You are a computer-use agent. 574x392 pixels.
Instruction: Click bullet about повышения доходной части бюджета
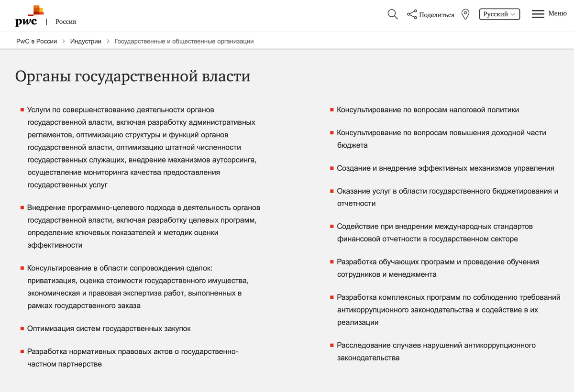[x=442, y=139]
